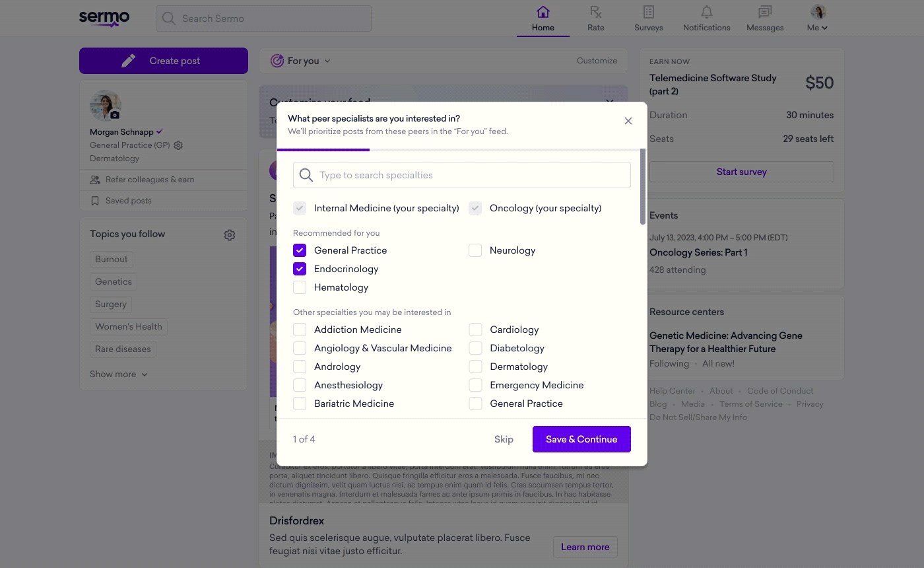Check the Andrology checkbox

(300, 367)
